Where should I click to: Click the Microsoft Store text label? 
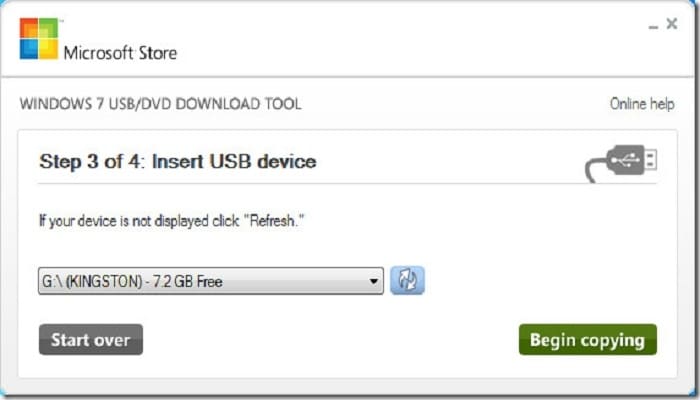click(120, 53)
